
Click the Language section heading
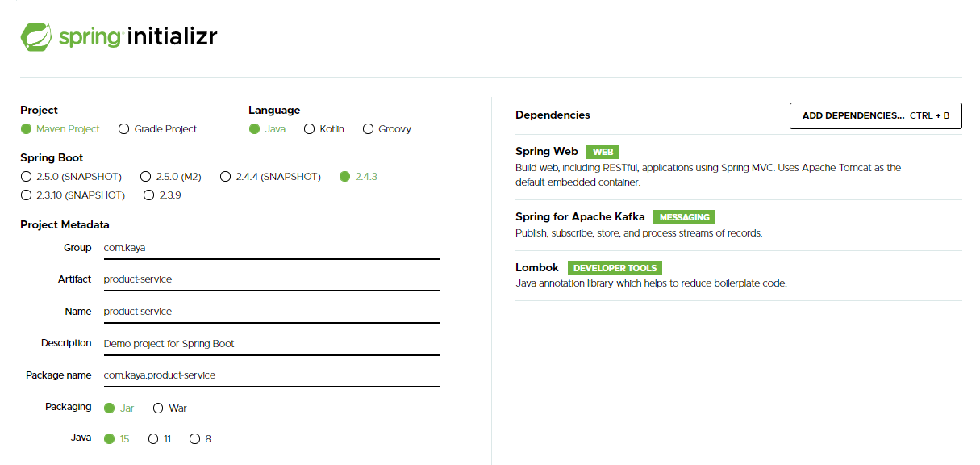coord(274,111)
